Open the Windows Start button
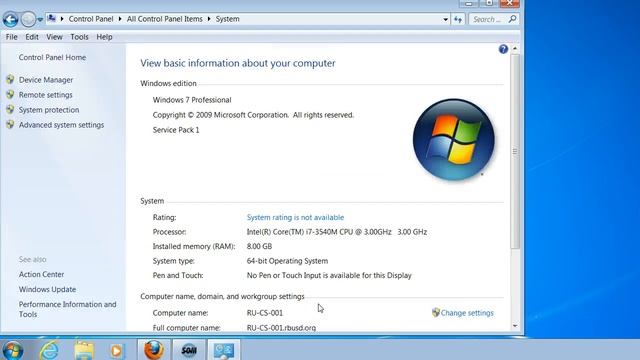640x360 pixels. 13,350
